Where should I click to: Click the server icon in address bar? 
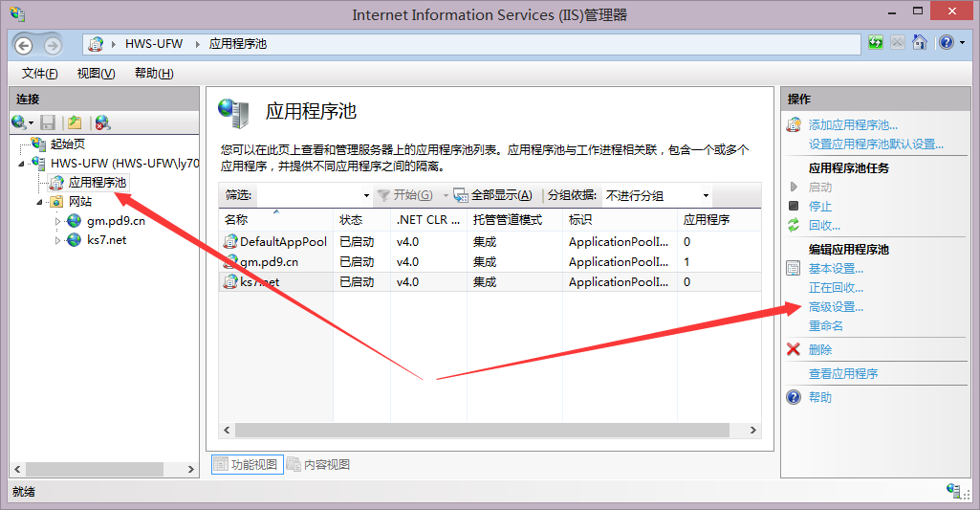[x=96, y=44]
